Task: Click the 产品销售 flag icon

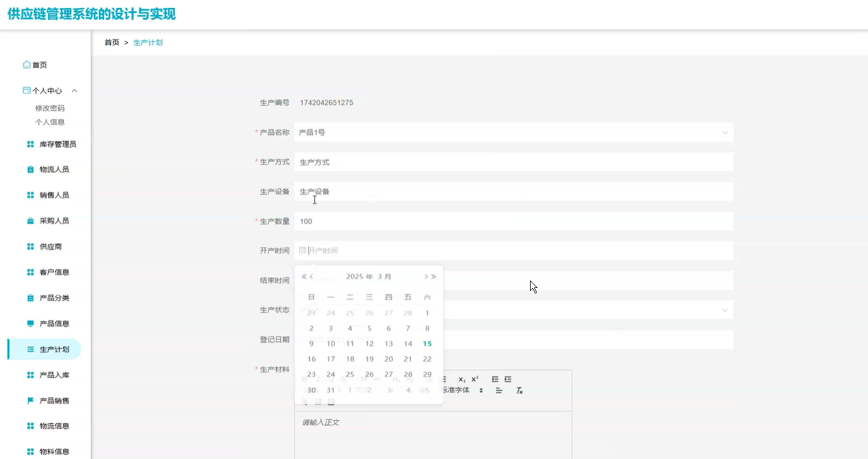Action: (30, 401)
